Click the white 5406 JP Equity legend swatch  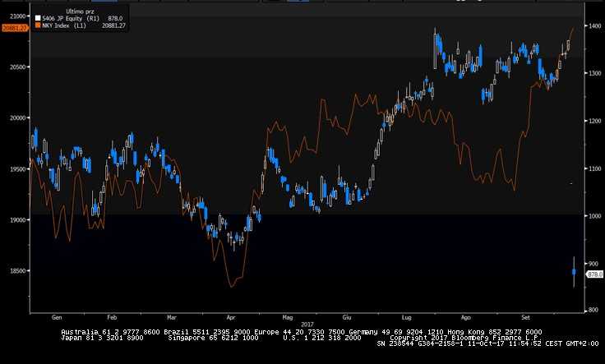[x=38, y=18]
